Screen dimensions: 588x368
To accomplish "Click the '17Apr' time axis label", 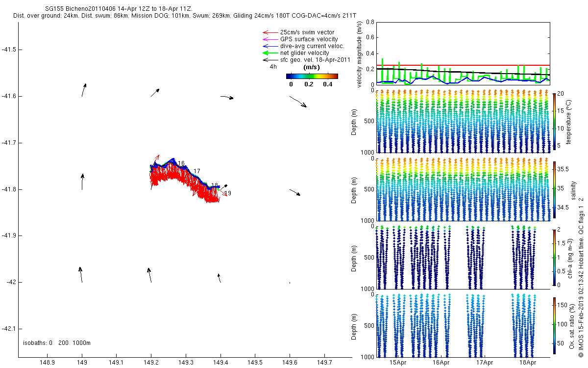I will point(484,363).
